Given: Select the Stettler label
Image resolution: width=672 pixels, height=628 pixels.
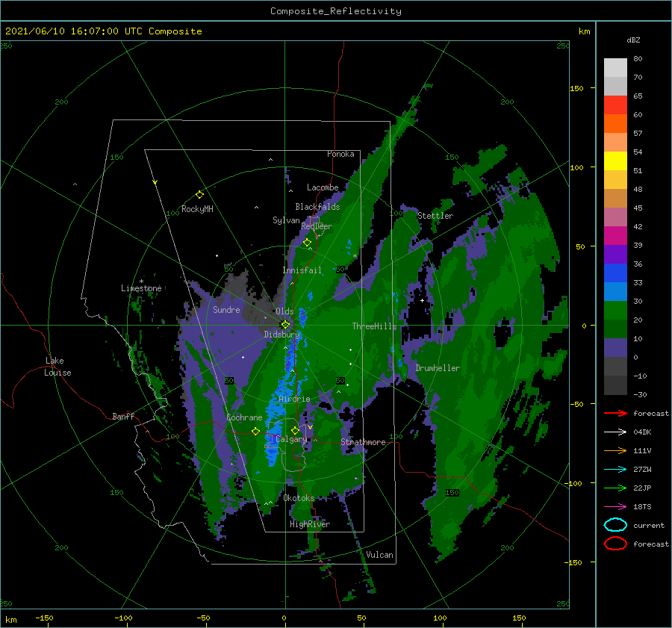Looking at the screenshot, I should 435,216.
